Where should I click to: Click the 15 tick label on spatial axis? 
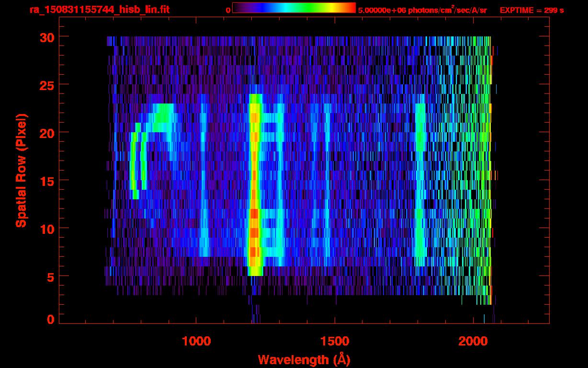tap(46, 181)
